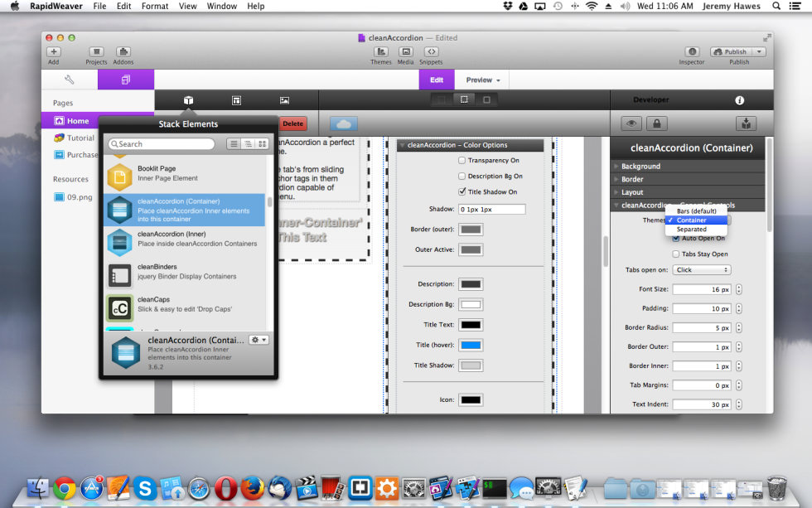Select cleanCaps stack element
The image size is (812, 508).
(x=185, y=307)
